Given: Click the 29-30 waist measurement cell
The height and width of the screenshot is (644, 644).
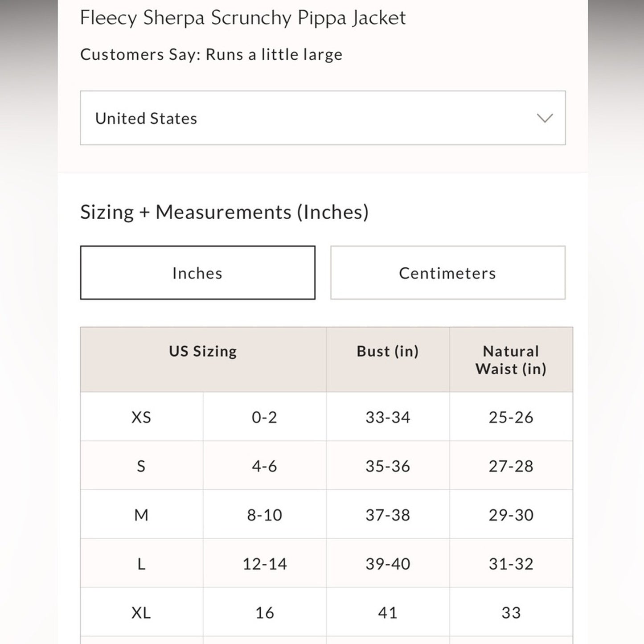Looking at the screenshot, I should coord(511,515).
